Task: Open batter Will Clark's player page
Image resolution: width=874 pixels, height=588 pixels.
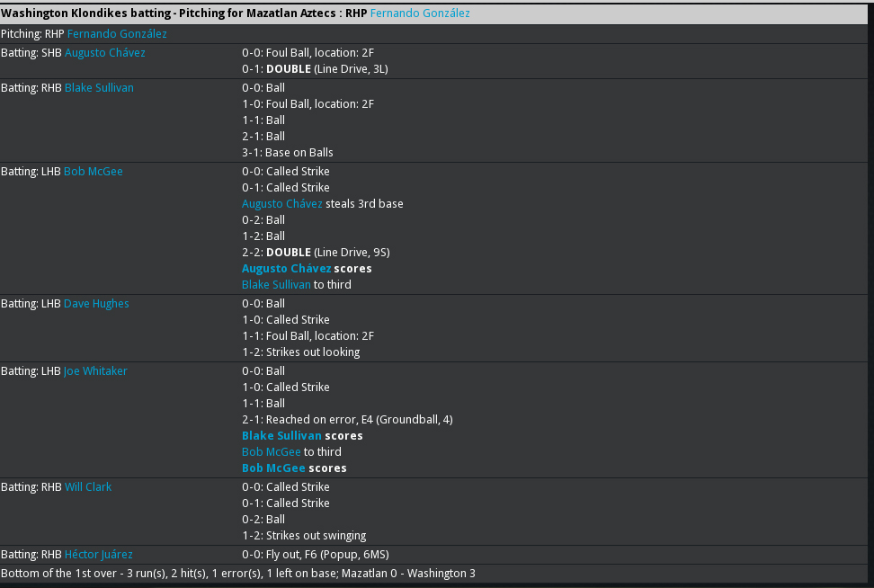Action: 88,487
